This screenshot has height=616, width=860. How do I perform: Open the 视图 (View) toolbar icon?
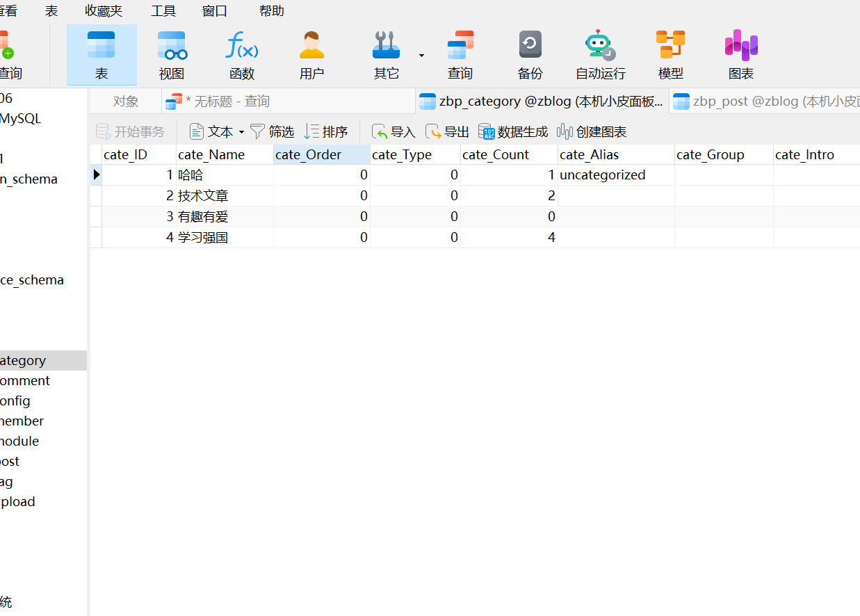click(x=172, y=55)
